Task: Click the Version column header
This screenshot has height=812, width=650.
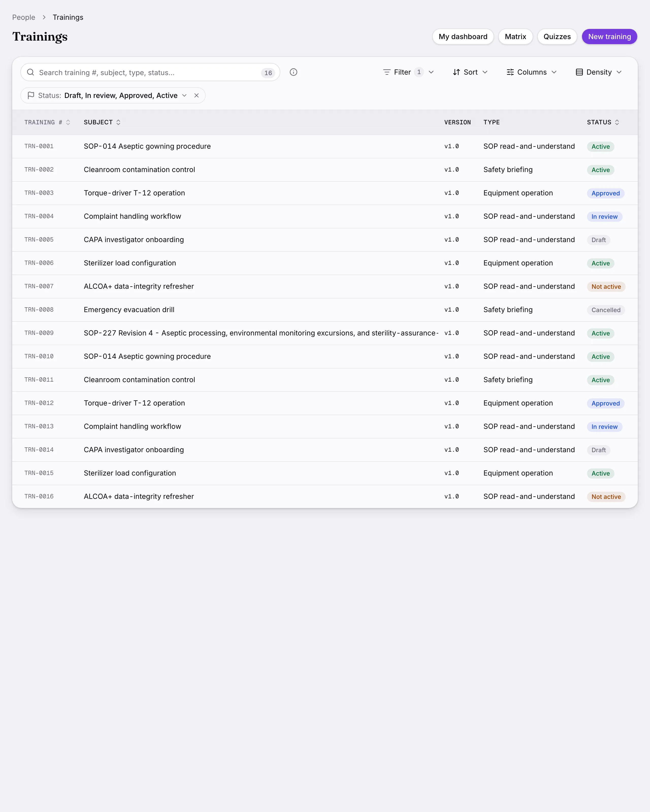Action: pyautogui.click(x=458, y=122)
